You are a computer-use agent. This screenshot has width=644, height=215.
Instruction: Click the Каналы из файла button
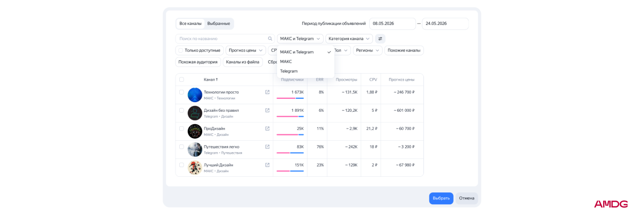(243, 62)
